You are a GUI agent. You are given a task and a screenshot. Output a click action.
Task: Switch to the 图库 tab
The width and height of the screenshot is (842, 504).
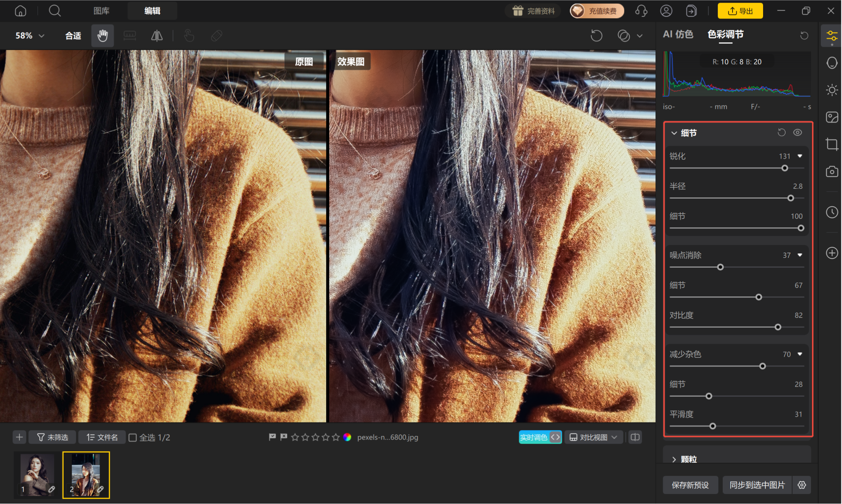pos(101,11)
